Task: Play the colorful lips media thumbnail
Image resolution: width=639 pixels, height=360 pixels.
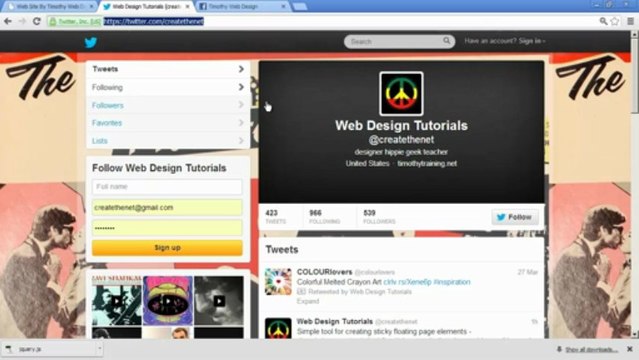Action: coord(168,301)
